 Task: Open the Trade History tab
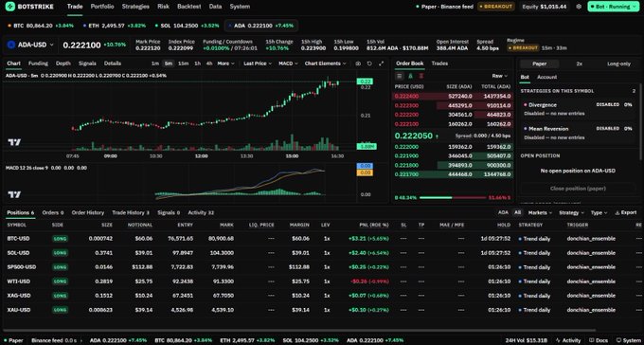pyautogui.click(x=131, y=212)
